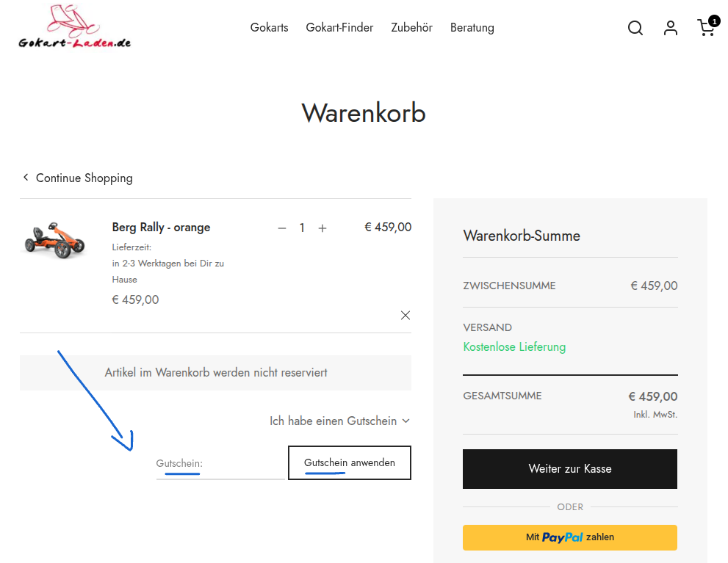Click the back chevron next to Continue Shopping
Screen dimensions: 728x563
point(26,177)
